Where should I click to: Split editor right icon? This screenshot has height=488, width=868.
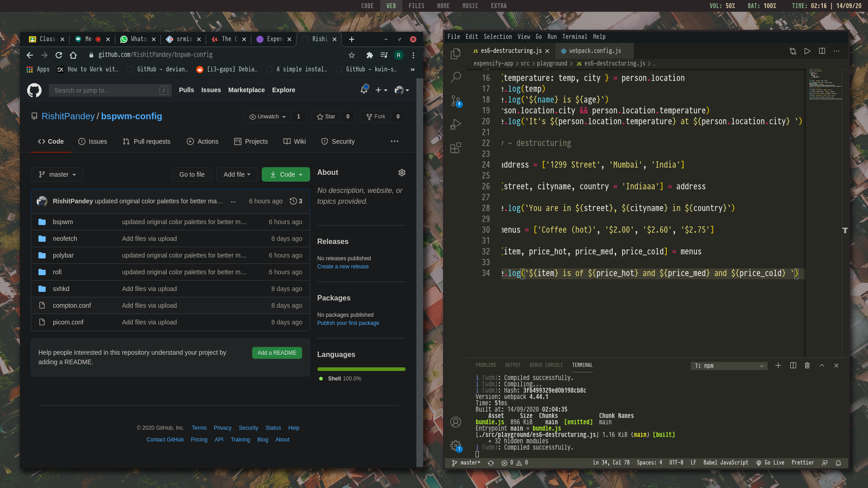tap(822, 51)
